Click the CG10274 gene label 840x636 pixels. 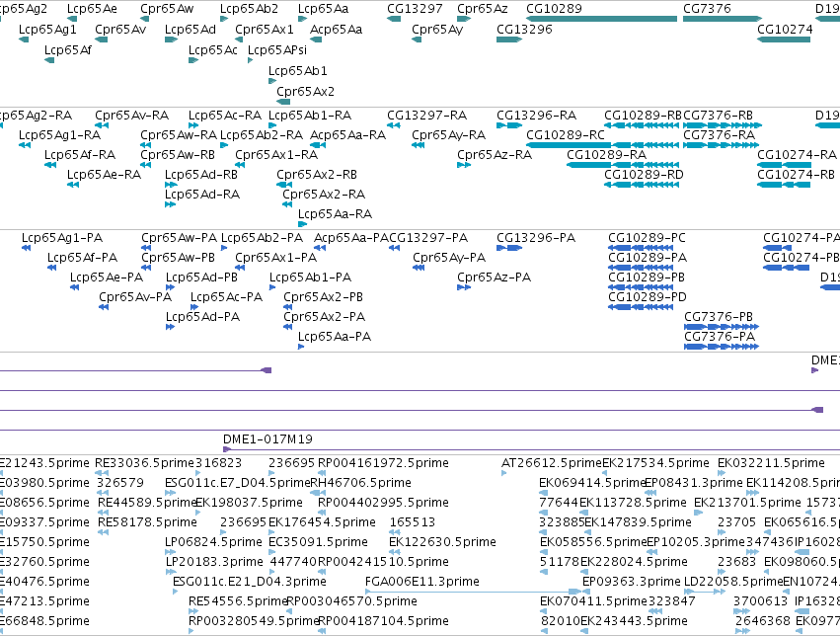(x=785, y=30)
